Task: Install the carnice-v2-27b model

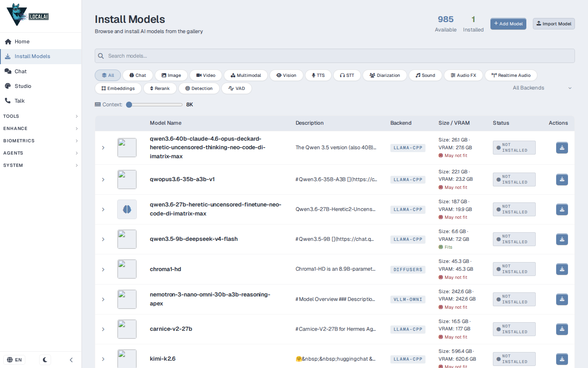Action: coord(562,329)
